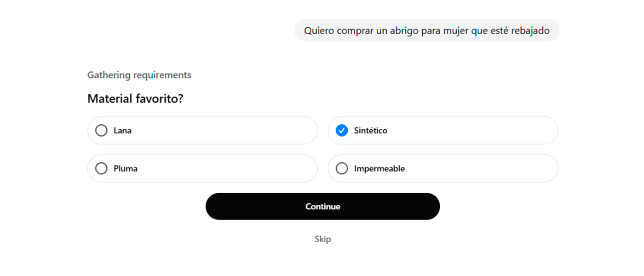Click the checked Sintético option card

(x=443, y=130)
